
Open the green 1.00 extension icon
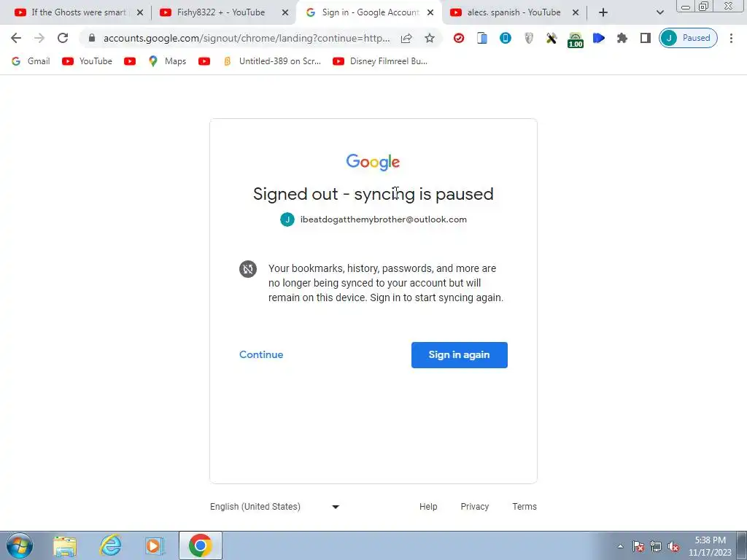point(575,39)
